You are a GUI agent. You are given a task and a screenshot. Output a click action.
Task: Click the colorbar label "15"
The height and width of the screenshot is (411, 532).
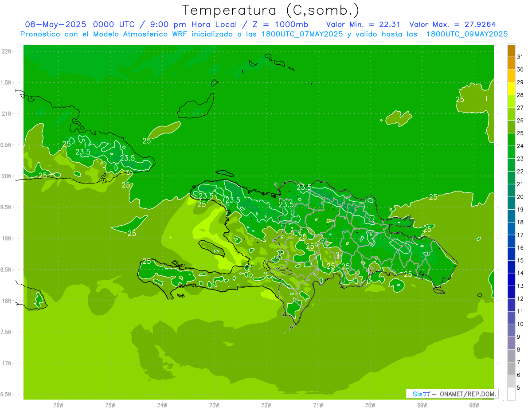(x=520, y=260)
